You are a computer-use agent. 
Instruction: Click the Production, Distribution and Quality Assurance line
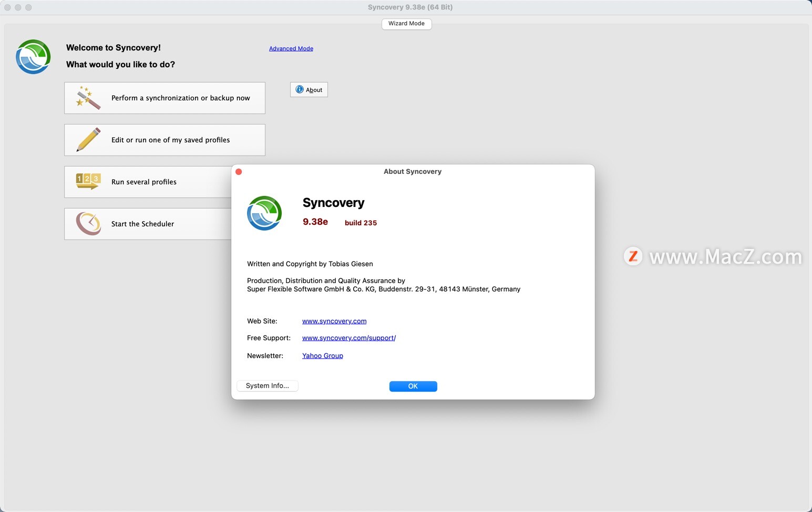[x=326, y=280]
